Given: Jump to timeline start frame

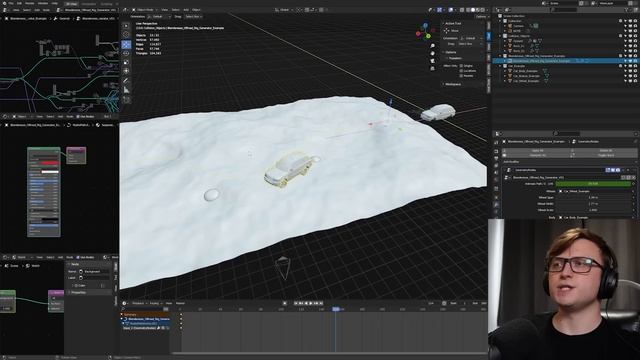Looking at the screenshot, I should click(x=296, y=303).
